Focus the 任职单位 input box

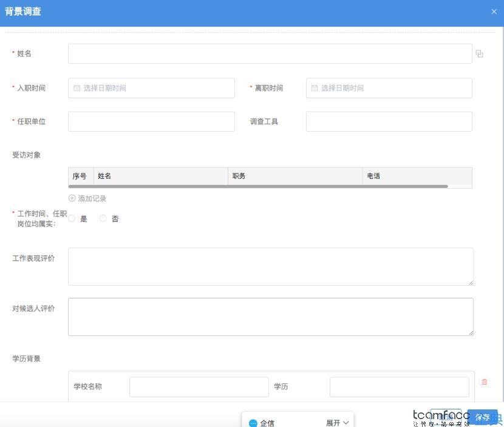coord(151,121)
